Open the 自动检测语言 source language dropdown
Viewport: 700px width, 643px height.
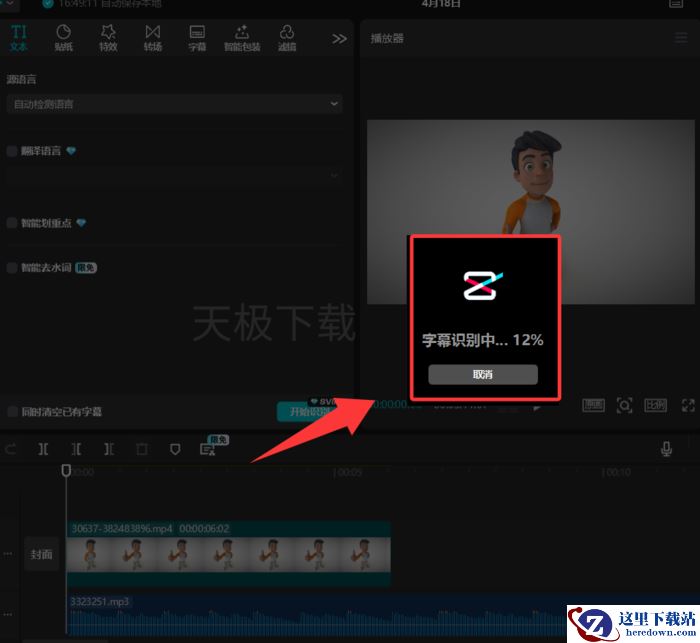[x=175, y=104]
